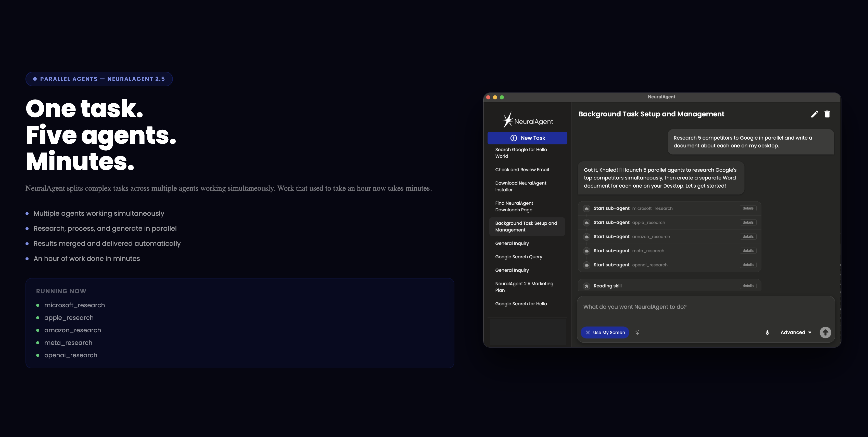
Task: Minimize NeuralAgent window with yellow button
Action: click(495, 98)
